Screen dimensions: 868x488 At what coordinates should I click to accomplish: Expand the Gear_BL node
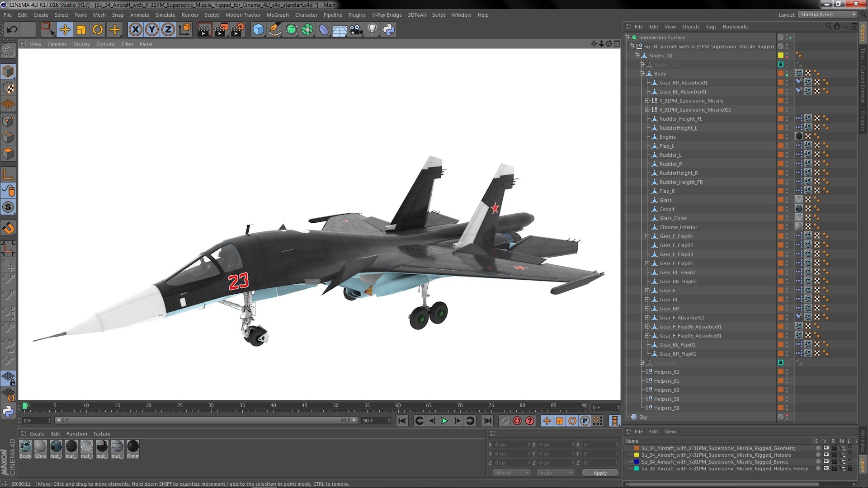(x=647, y=300)
